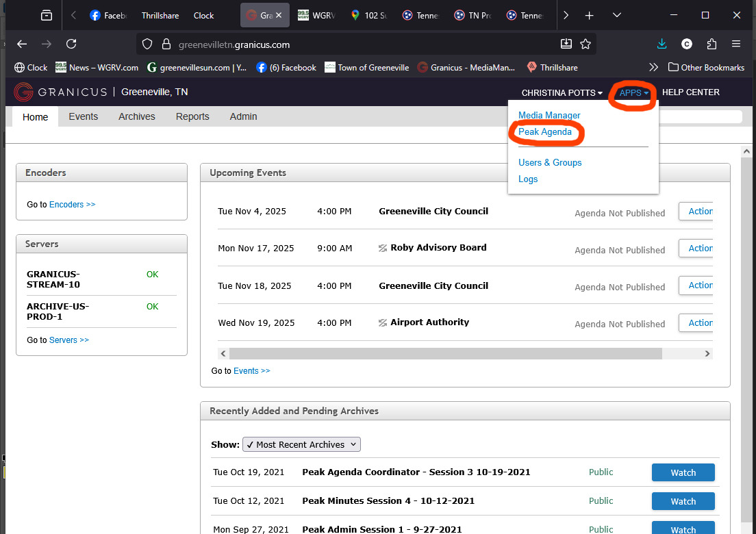Click the search field beside the navigation tabs
This screenshot has width=756, height=534.
pyautogui.click(x=698, y=116)
